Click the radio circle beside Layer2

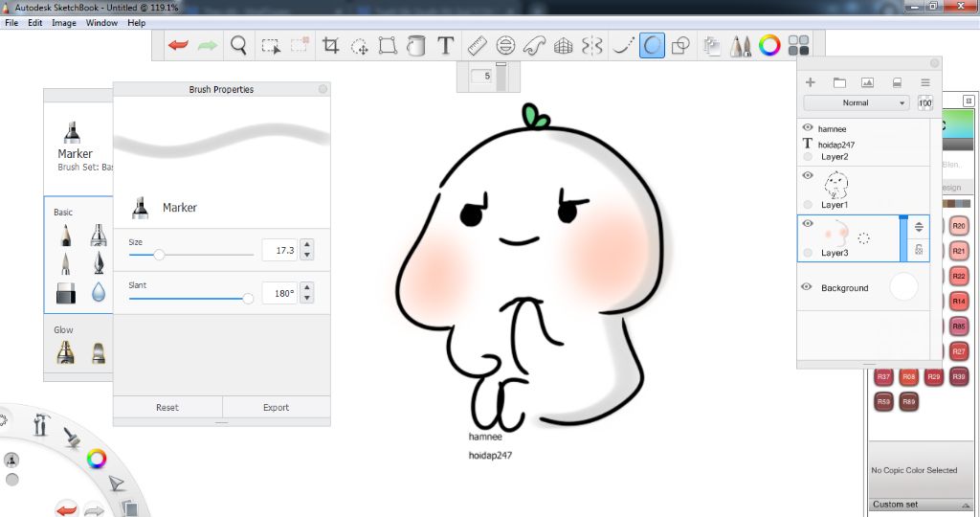[x=808, y=157]
